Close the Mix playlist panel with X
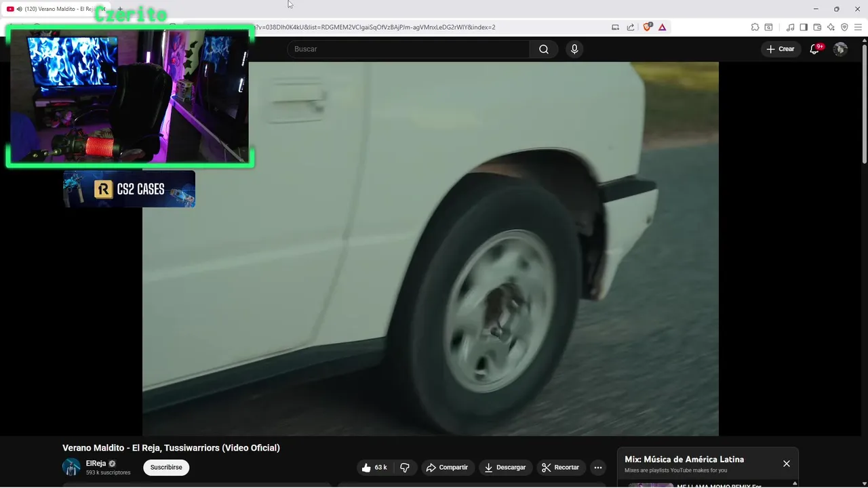The image size is (868, 488). (x=787, y=464)
